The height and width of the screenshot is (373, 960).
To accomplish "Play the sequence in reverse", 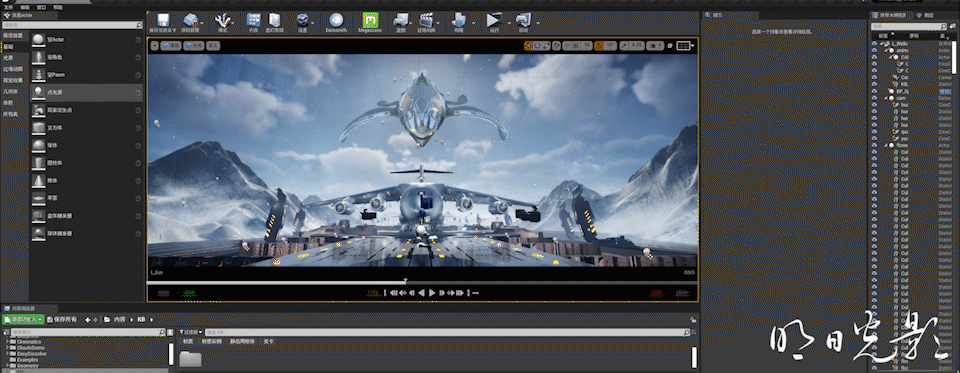I will pyautogui.click(x=421, y=293).
